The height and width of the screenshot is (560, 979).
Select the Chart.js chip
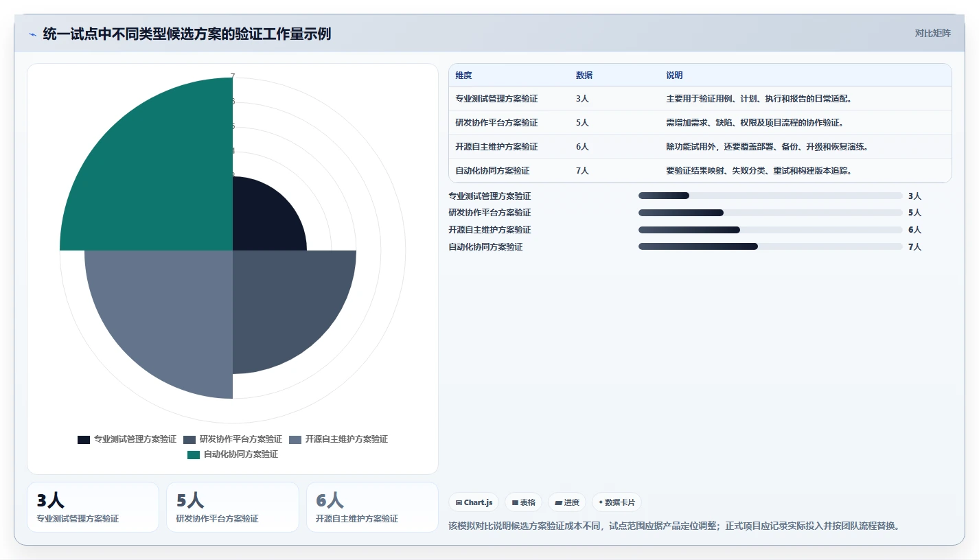click(474, 502)
